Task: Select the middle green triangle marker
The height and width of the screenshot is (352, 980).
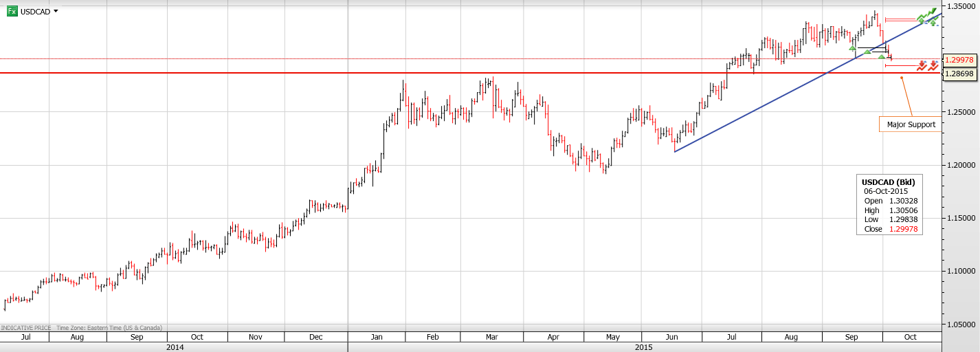Action: pos(867,52)
